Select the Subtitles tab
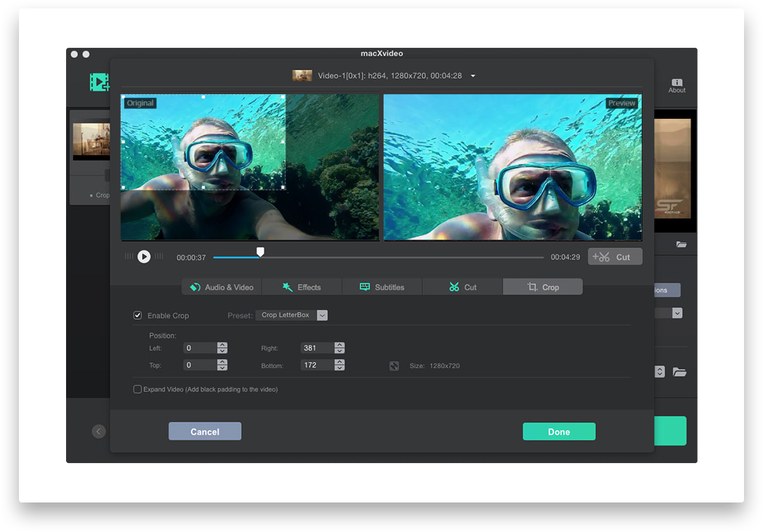Viewport: 763px width, 532px height. click(381, 287)
